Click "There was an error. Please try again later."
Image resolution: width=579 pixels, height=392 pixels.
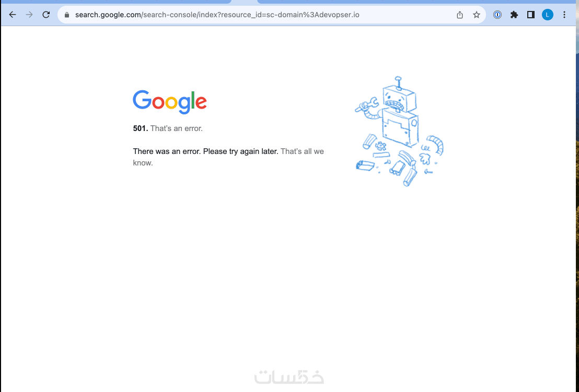[x=205, y=151]
